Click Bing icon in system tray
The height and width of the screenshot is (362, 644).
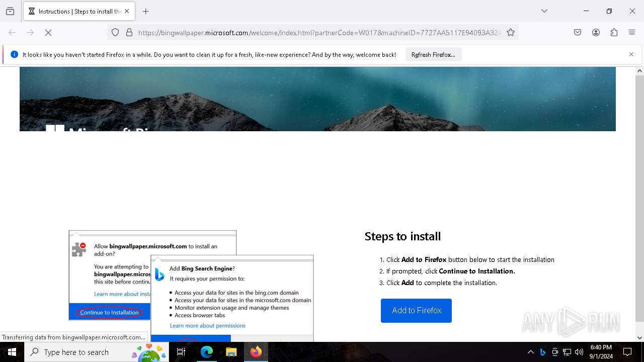543,352
